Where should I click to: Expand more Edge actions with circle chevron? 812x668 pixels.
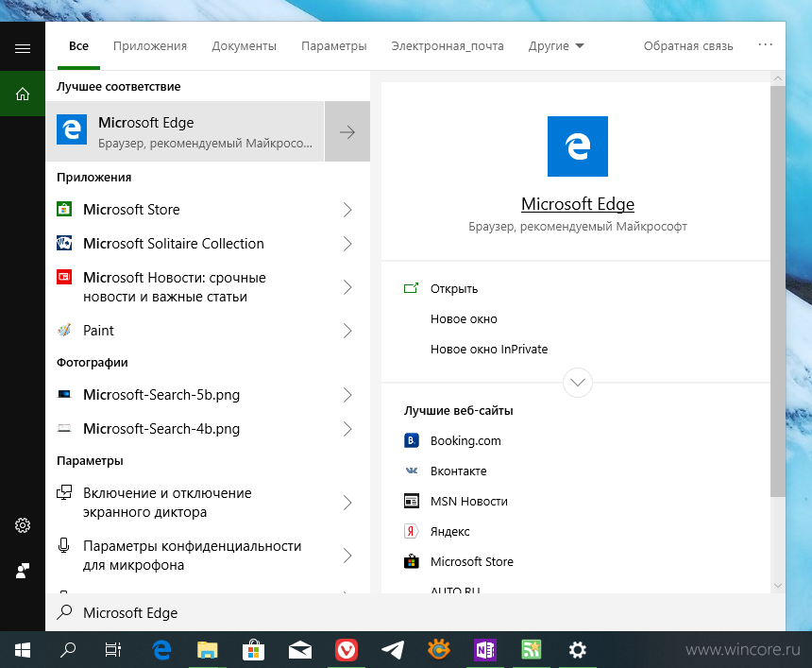click(578, 383)
